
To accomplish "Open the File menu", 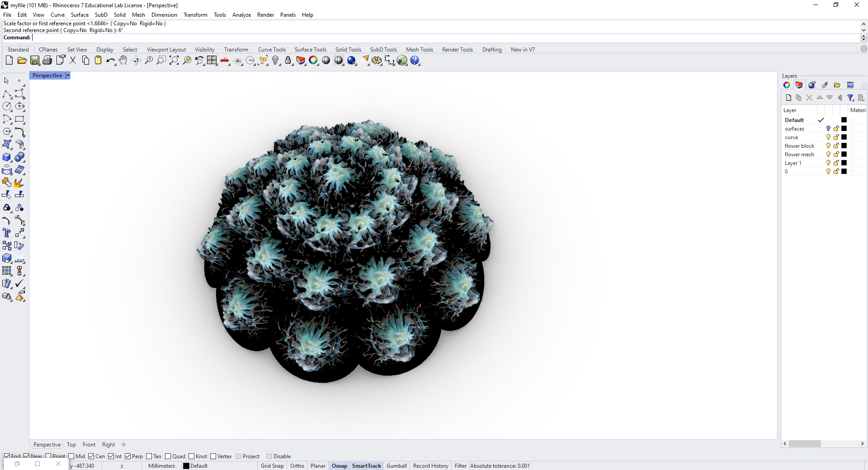I will coord(7,15).
